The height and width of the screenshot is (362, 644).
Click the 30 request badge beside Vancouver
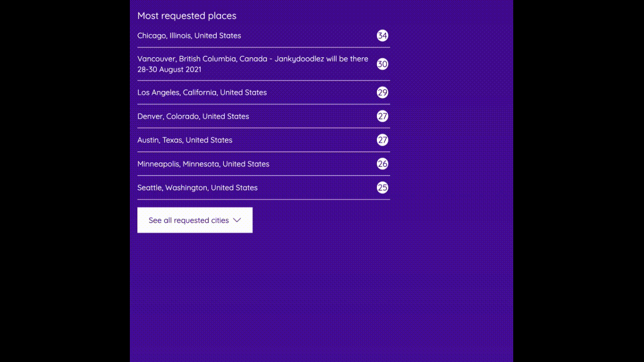click(382, 64)
